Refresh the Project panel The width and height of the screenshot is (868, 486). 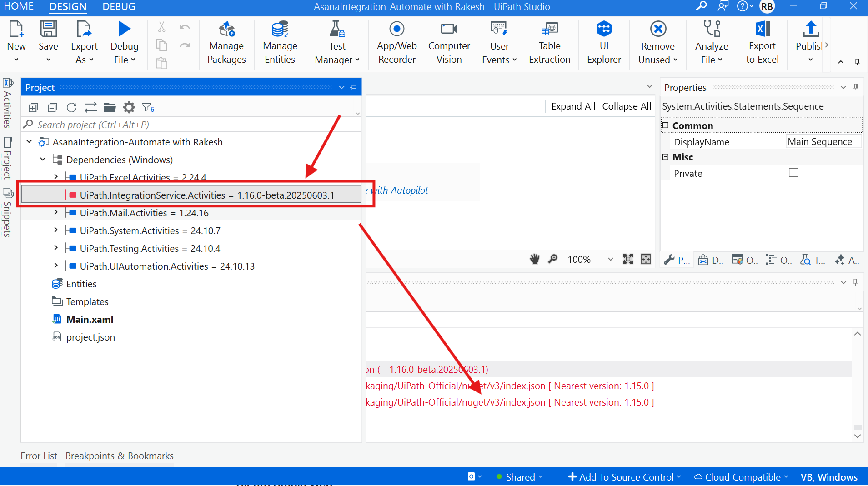[x=71, y=108]
